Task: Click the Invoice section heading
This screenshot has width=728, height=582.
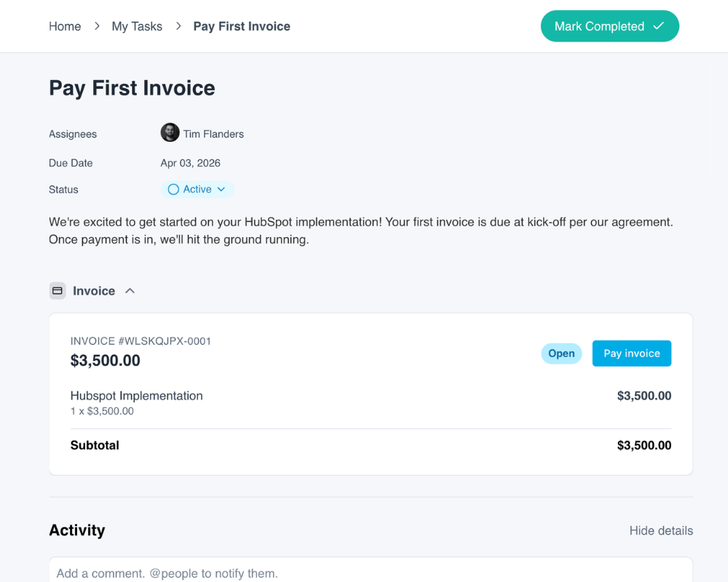Action: [94, 291]
